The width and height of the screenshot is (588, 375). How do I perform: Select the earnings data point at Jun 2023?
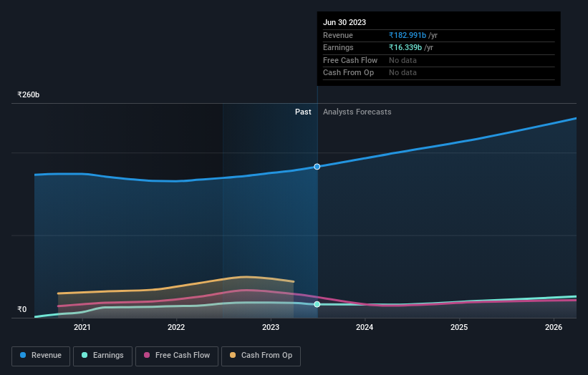[317, 304]
